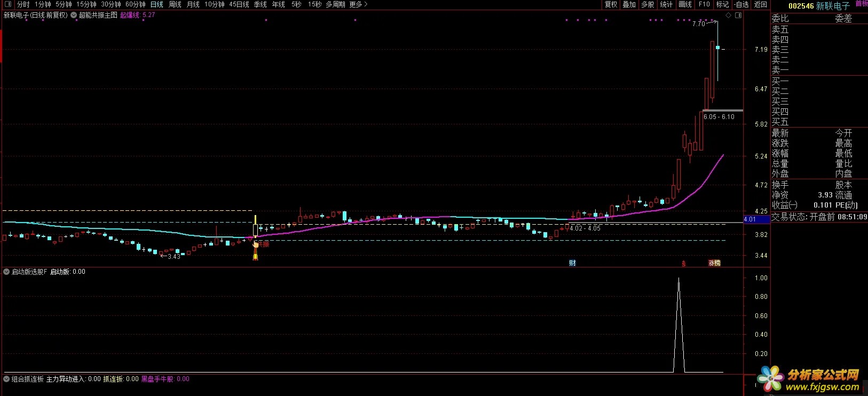Click 委比 label in quote panel
This screenshot has height=396, width=868.
[780, 19]
